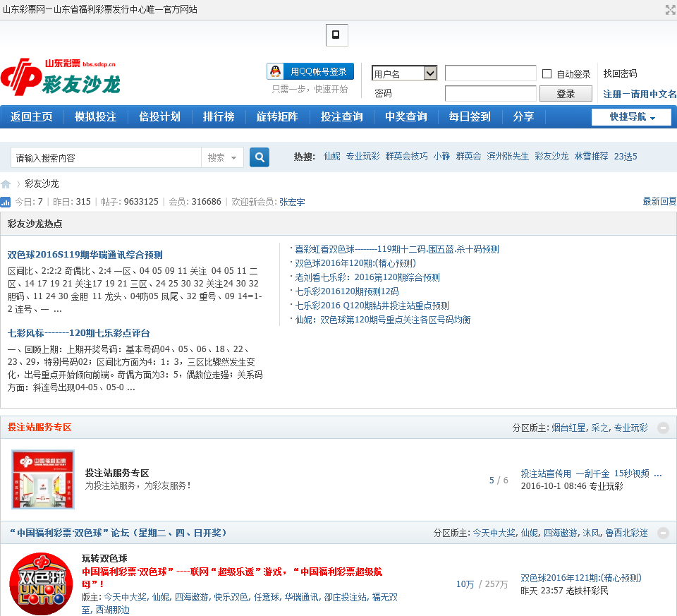Click the small square icon at top center
The width and height of the screenshot is (677, 616).
(337, 35)
